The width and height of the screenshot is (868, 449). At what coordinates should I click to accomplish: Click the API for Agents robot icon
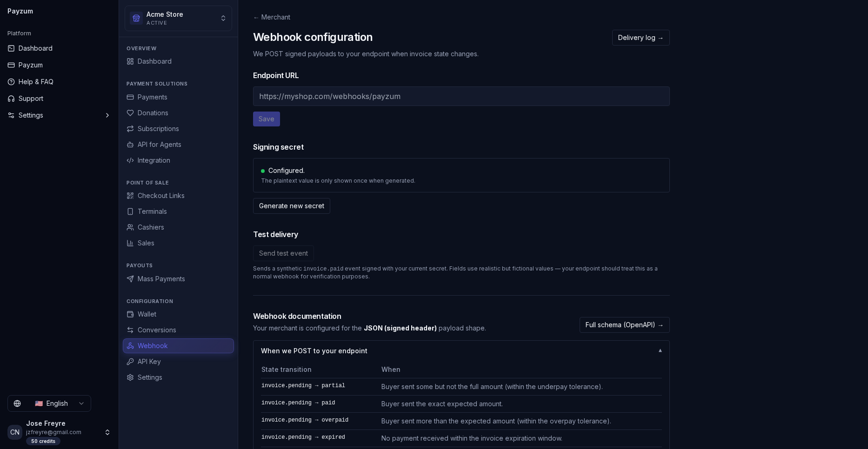pos(130,145)
